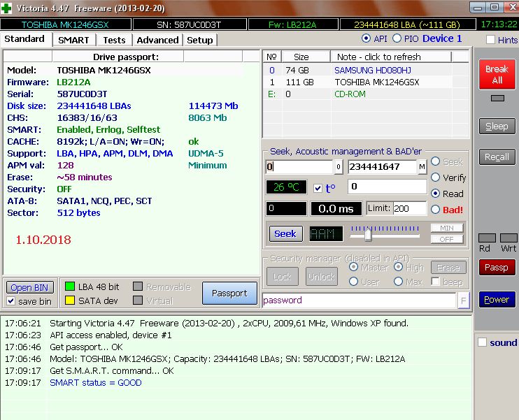Select the TOSHIBA MK1246GSX drive row in list
The height and width of the screenshot is (420, 519).
(x=358, y=82)
